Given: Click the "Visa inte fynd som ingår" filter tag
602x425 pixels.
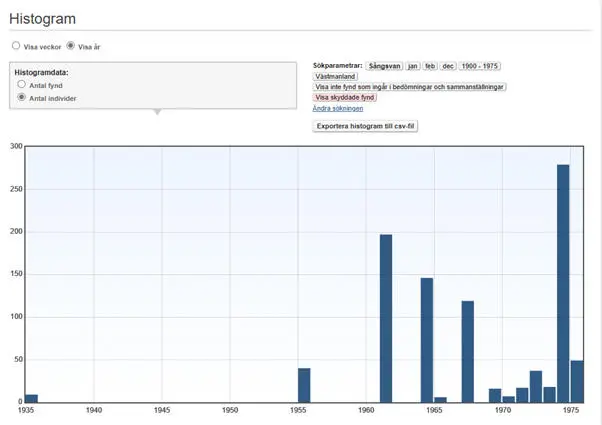Looking at the screenshot, I should [x=410, y=87].
